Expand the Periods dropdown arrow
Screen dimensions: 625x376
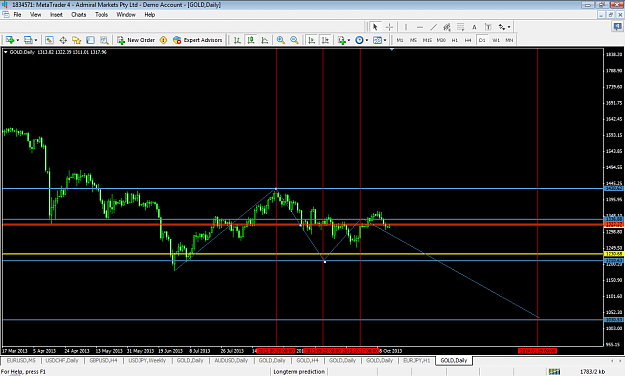[367, 40]
